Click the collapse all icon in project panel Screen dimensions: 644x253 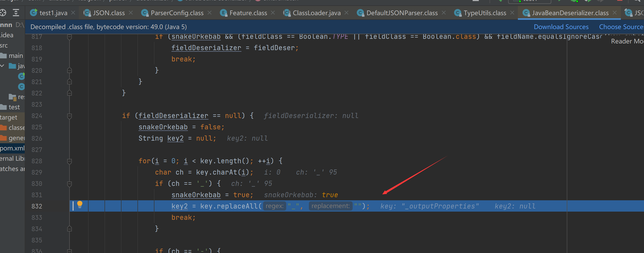(16, 13)
